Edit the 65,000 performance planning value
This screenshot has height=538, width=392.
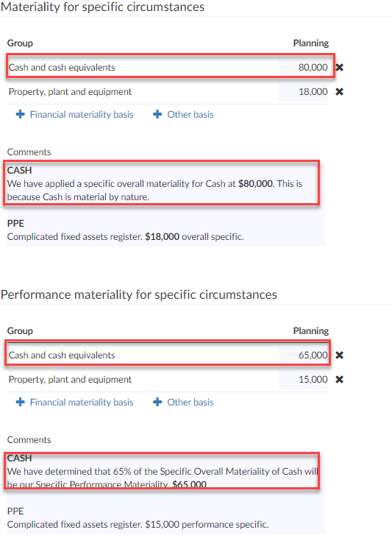click(x=304, y=355)
